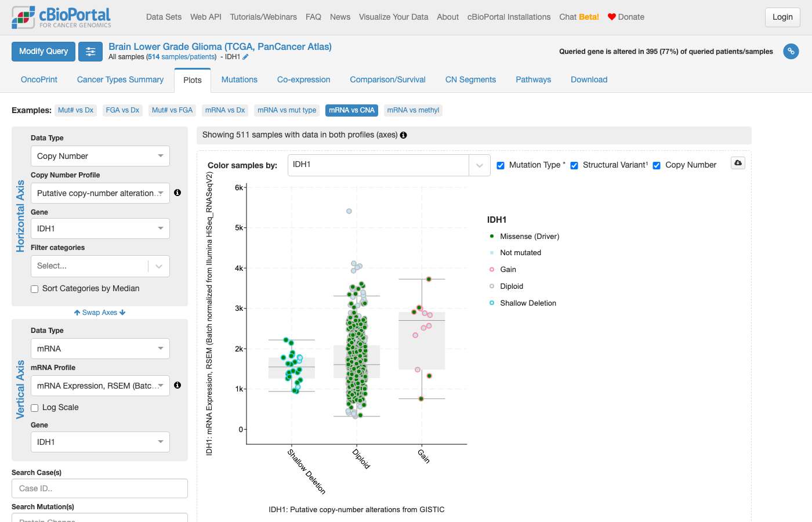The image size is (812, 522).
Task: Click the blue share link icon
Action: coord(791,52)
